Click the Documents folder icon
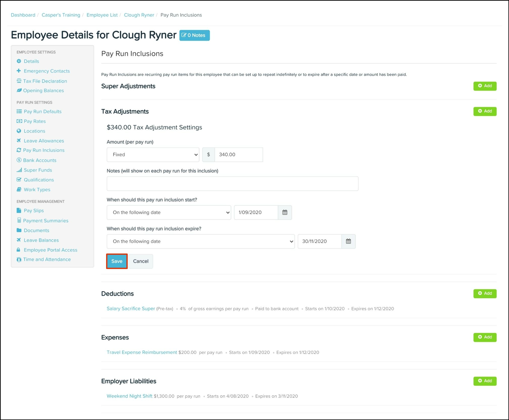The height and width of the screenshot is (420, 509). 19,230
